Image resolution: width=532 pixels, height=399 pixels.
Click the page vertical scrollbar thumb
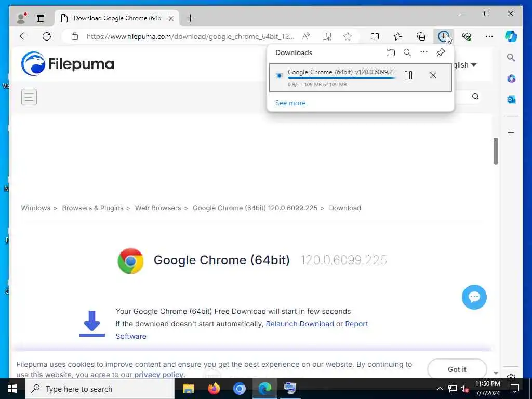(x=496, y=151)
